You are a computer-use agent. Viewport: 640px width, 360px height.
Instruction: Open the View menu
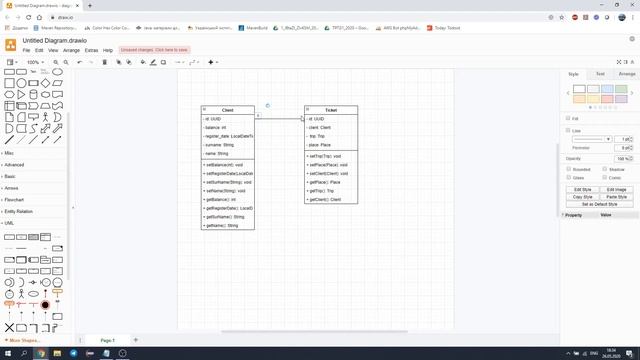53,50
